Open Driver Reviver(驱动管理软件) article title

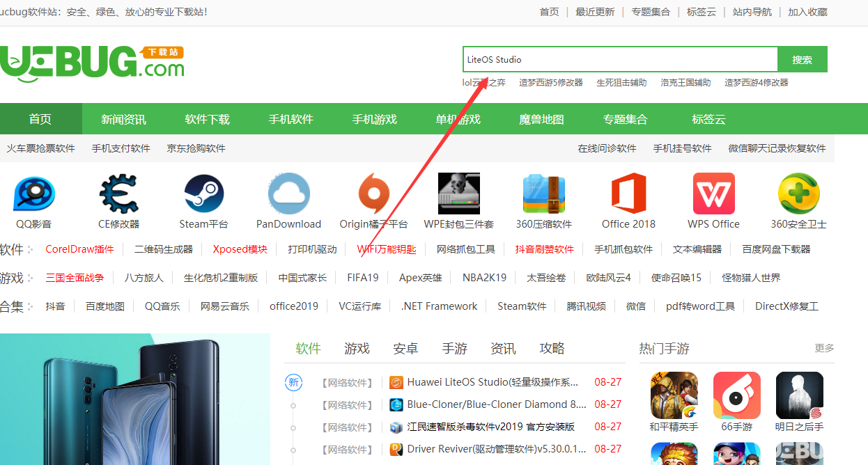497,449
